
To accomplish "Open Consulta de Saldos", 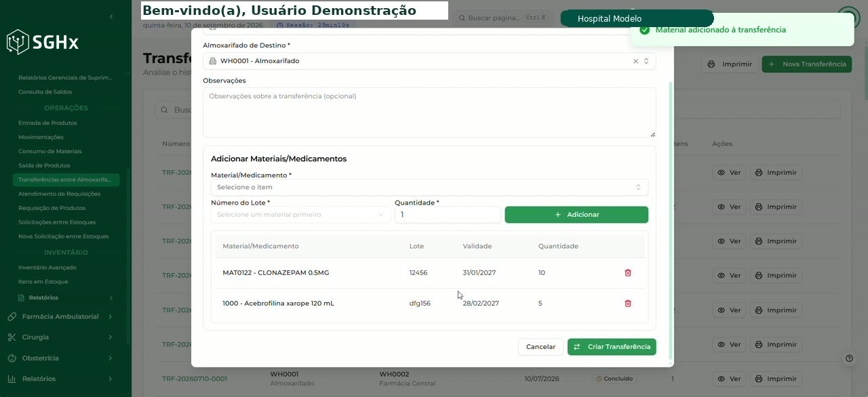I will click(x=45, y=92).
